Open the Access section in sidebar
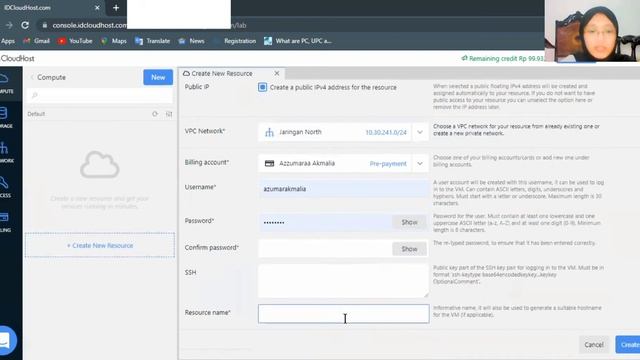640x360 pixels. click(5, 187)
